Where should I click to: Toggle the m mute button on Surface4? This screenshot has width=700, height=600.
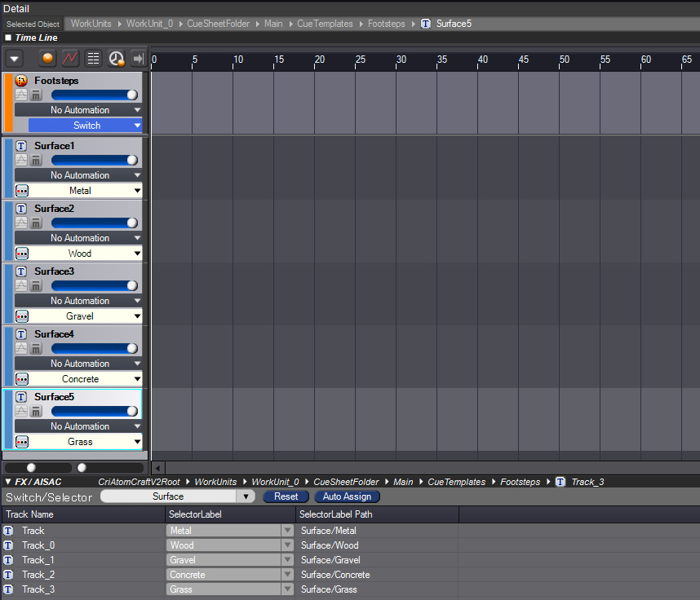[x=36, y=349]
